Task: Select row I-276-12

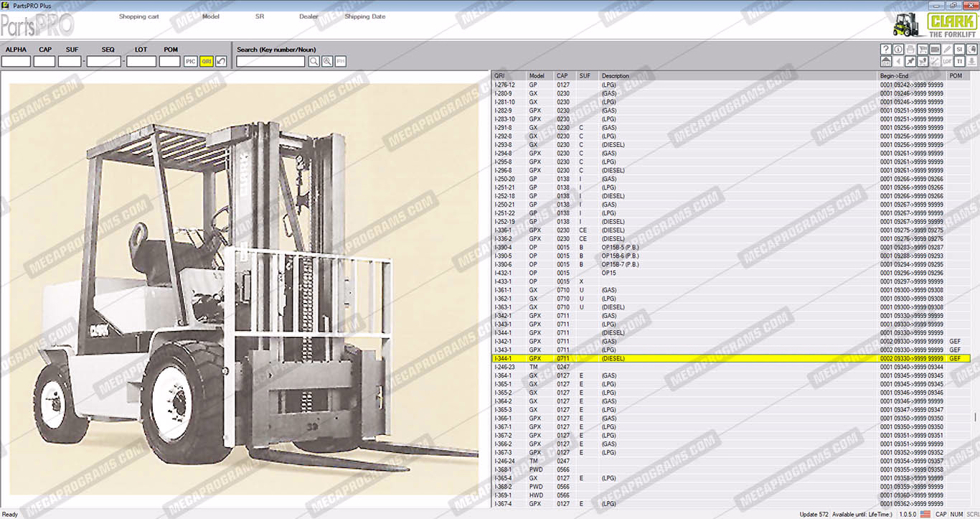Action: point(731,85)
